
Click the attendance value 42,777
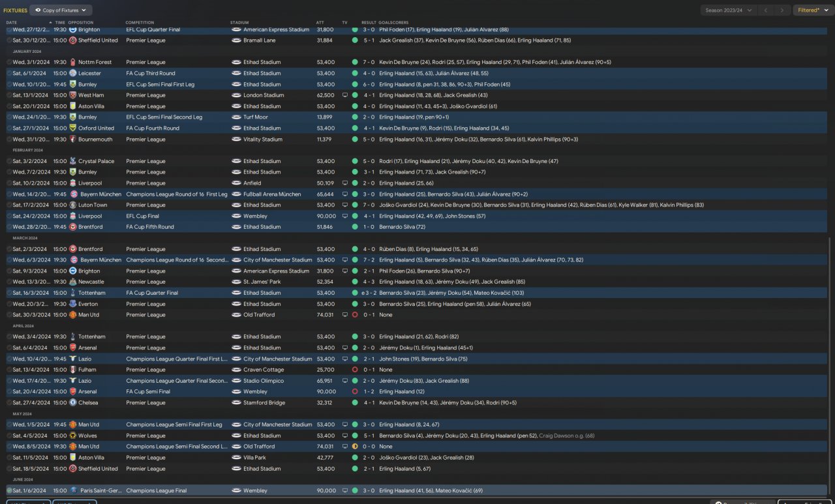pyautogui.click(x=326, y=458)
